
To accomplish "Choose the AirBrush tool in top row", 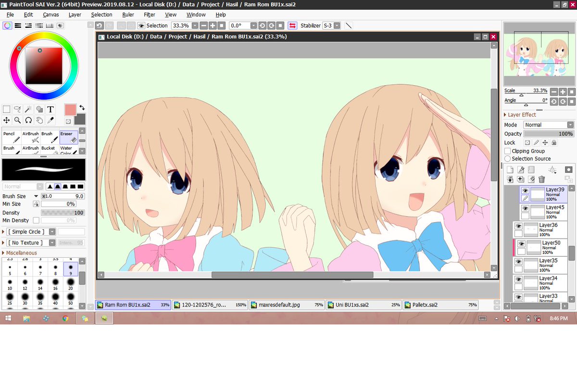I will [x=31, y=137].
